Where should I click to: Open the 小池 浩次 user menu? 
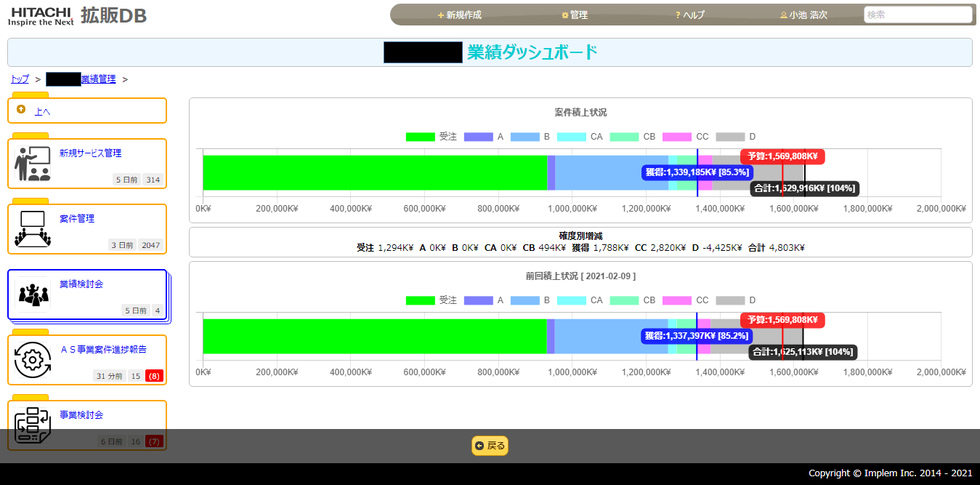pyautogui.click(x=803, y=15)
